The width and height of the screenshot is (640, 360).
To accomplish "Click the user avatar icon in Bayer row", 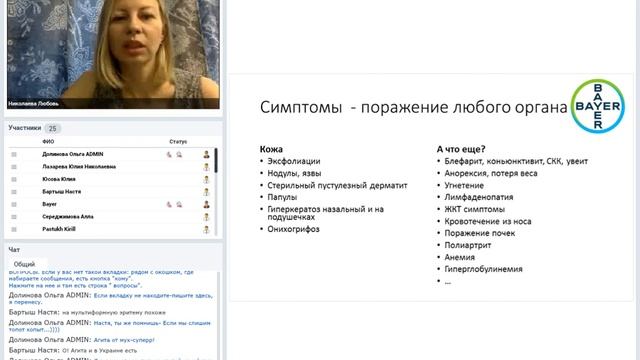I will (x=207, y=204).
